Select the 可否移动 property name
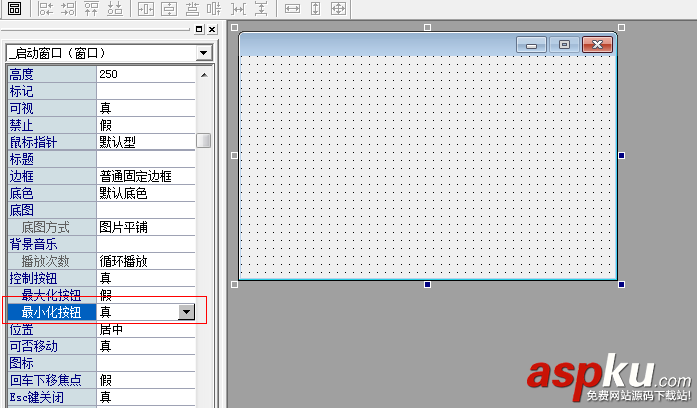The width and height of the screenshot is (697, 408). [52, 346]
